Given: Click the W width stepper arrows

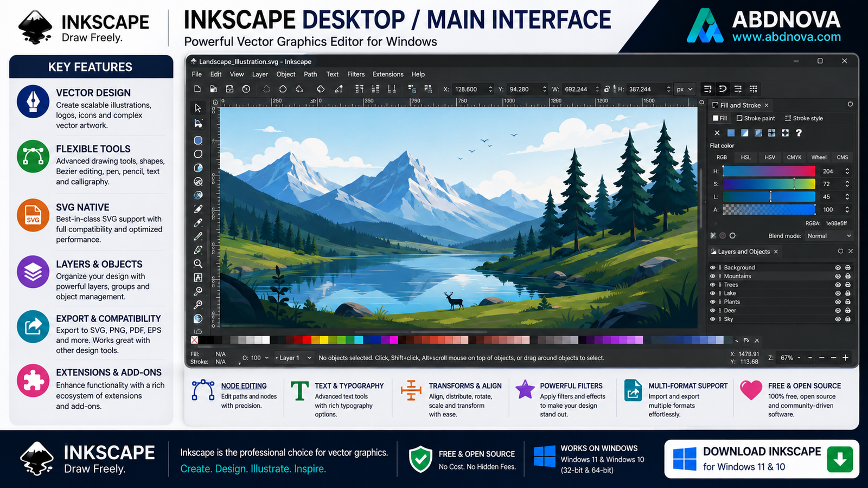Looking at the screenshot, I should tap(597, 89).
